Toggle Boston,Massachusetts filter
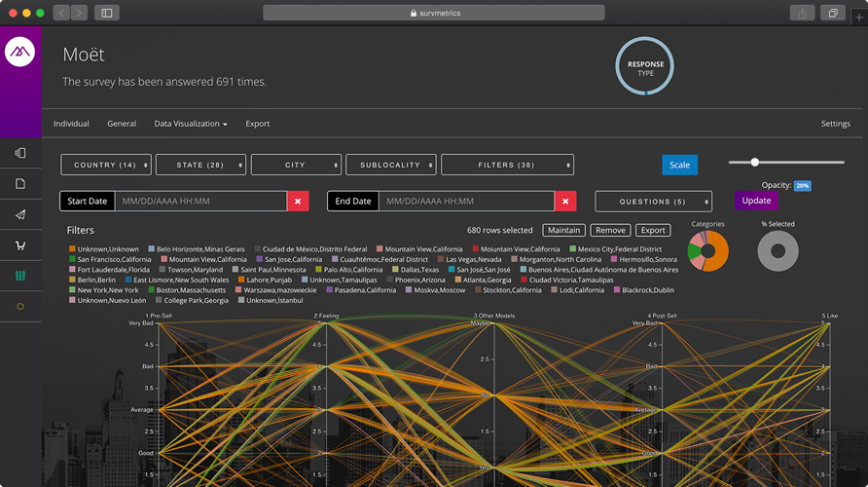The width and height of the screenshot is (868, 487). [x=187, y=289]
